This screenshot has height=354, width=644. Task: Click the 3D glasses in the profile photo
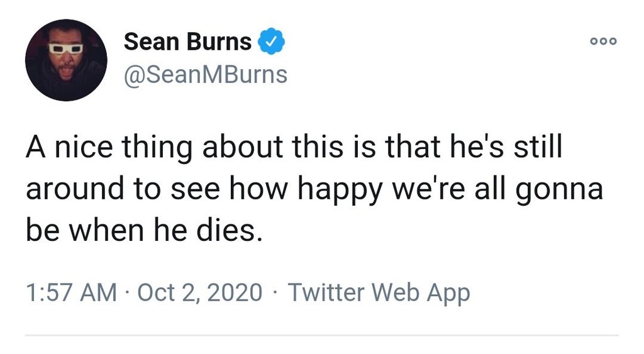click(66, 48)
